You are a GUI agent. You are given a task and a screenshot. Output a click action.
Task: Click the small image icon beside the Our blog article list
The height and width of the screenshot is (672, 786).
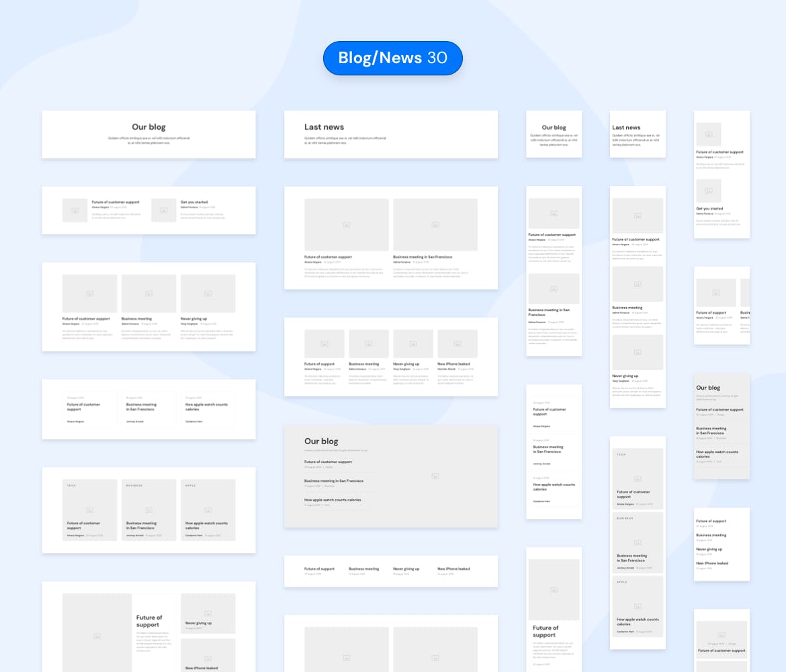click(x=435, y=476)
